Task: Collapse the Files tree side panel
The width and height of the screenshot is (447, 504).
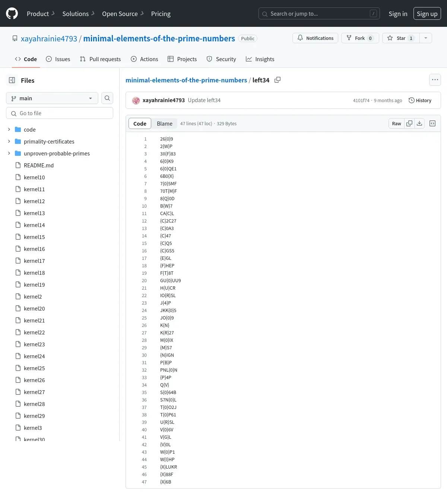Action: point(12,80)
